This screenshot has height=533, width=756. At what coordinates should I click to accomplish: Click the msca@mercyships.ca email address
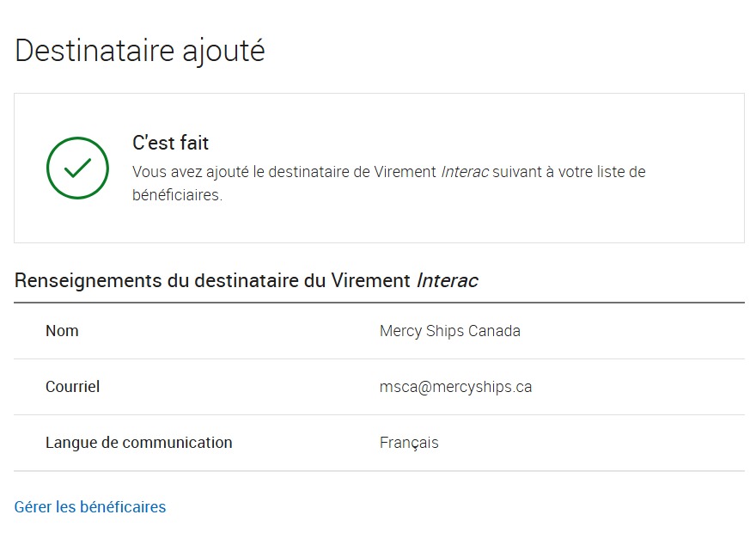click(x=455, y=387)
